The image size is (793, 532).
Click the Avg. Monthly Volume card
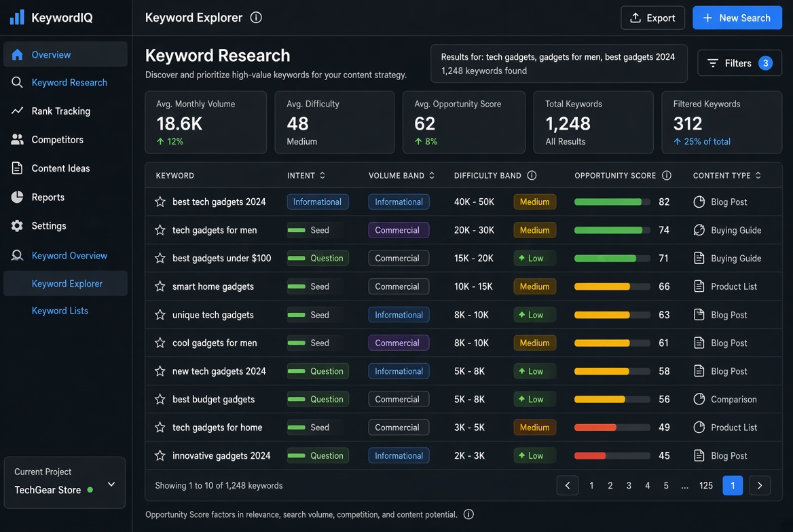(x=205, y=122)
